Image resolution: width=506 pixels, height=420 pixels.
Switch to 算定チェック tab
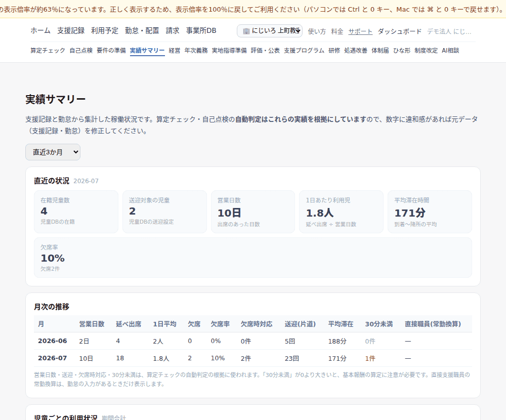click(x=48, y=51)
